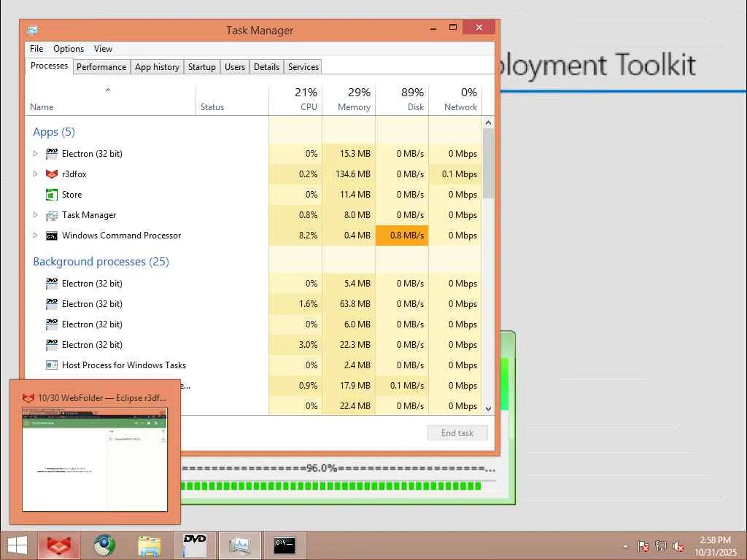Click the DVD Electron app on the taskbar
This screenshot has height=560, width=747.
tap(194, 545)
